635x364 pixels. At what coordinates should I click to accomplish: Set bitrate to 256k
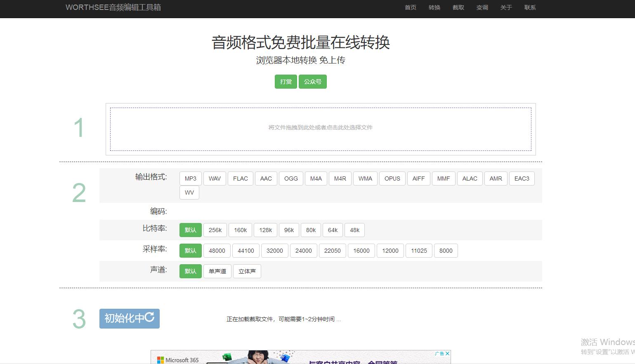click(215, 230)
